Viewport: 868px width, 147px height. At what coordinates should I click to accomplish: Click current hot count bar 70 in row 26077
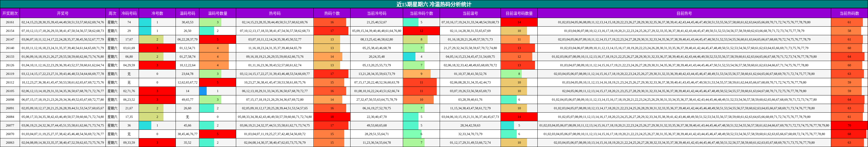pos(849,125)
